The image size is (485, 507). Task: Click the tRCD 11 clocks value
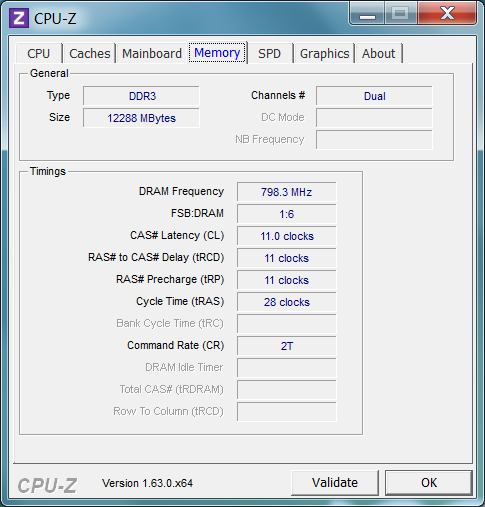click(x=287, y=258)
